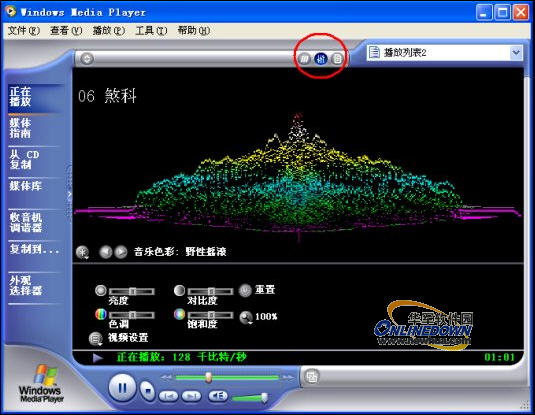535x415 pixels.
Task: Open the 视频设置 settings selector
Action: tap(118, 338)
